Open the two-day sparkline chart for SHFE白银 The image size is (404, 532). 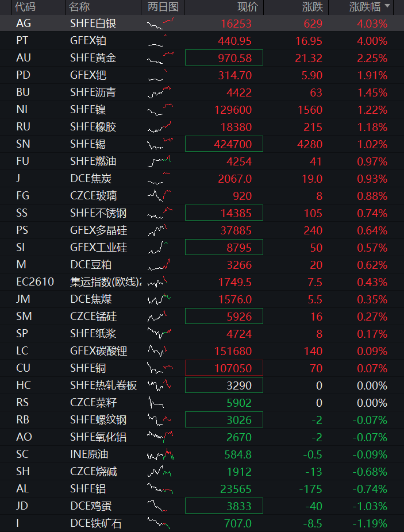pyautogui.click(x=160, y=24)
